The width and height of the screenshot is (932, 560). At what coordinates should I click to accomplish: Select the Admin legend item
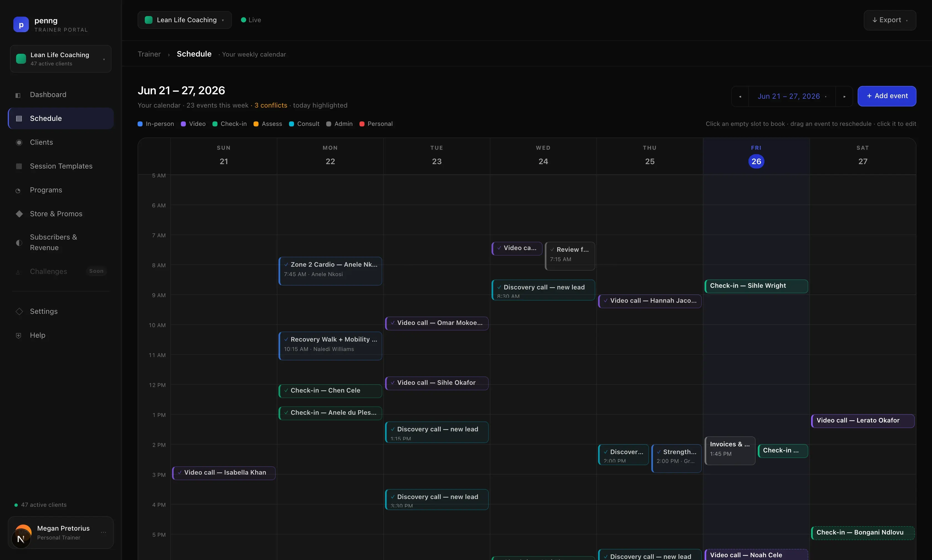point(339,124)
